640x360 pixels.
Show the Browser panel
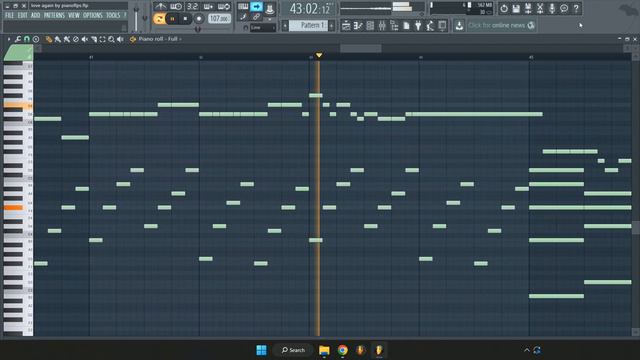pos(394,26)
